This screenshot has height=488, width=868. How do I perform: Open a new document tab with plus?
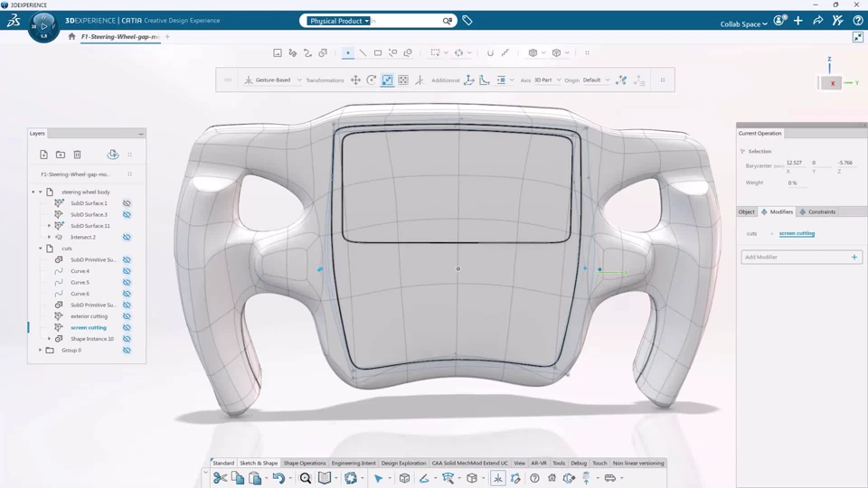pyautogui.click(x=167, y=36)
